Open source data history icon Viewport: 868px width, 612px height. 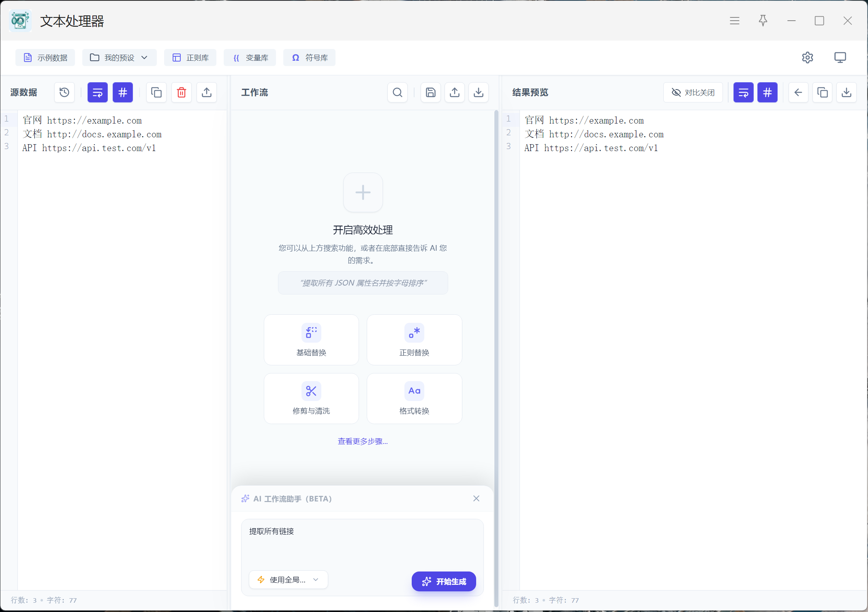[x=64, y=92]
